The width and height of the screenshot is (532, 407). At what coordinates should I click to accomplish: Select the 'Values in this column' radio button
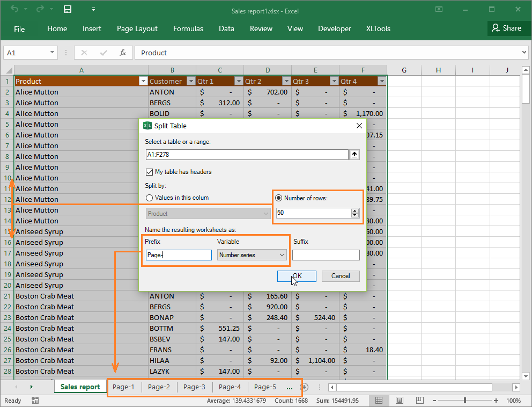pos(149,198)
